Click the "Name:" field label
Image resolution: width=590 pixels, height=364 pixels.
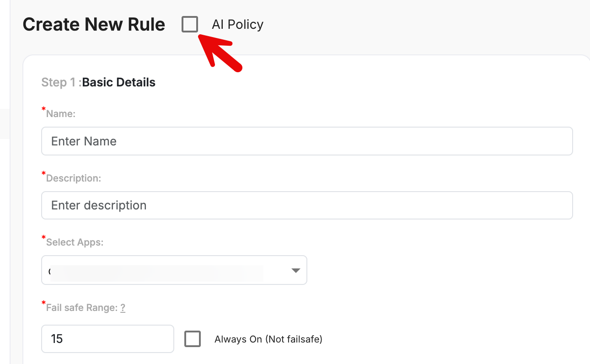pyautogui.click(x=61, y=114)
